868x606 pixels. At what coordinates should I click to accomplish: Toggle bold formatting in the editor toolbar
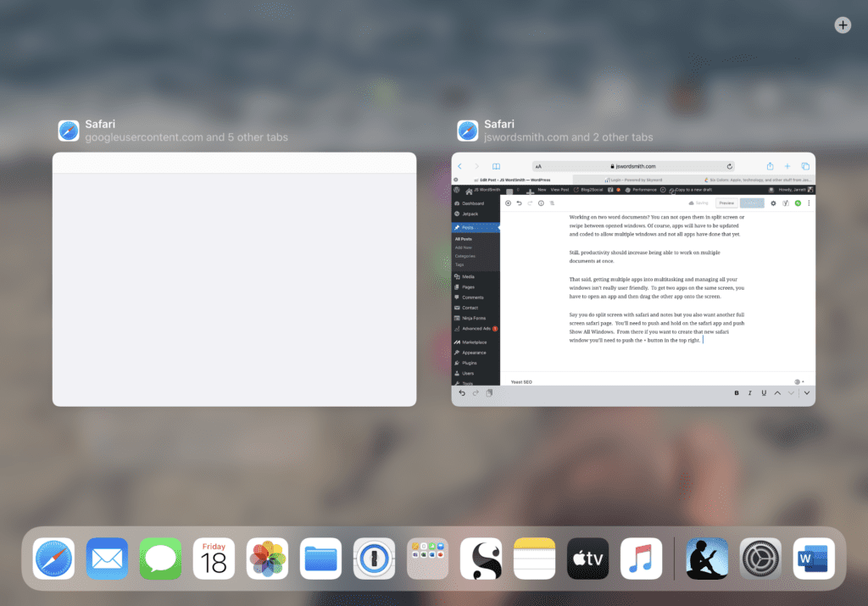click(x=737, y=393)
